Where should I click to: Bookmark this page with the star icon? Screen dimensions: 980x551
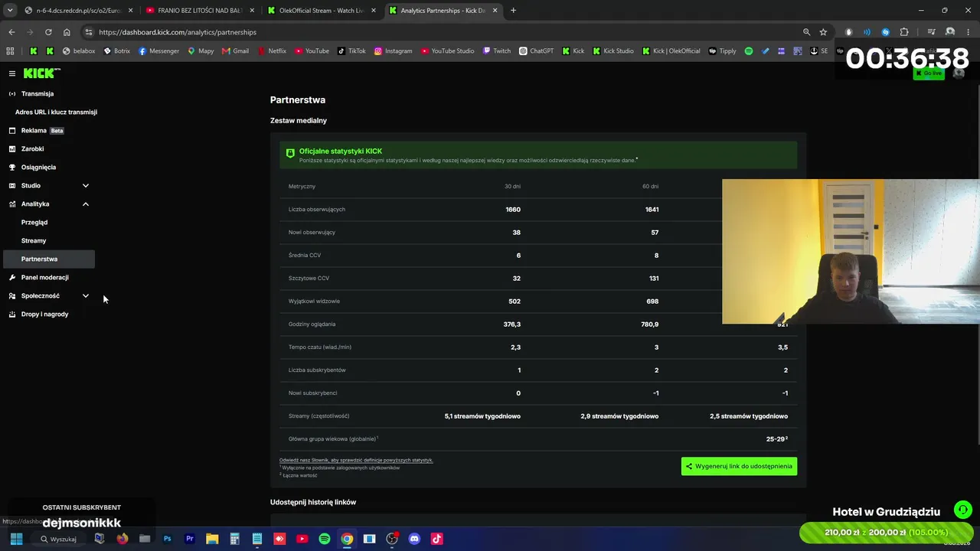pyautogui.click(x=823, y=32)
